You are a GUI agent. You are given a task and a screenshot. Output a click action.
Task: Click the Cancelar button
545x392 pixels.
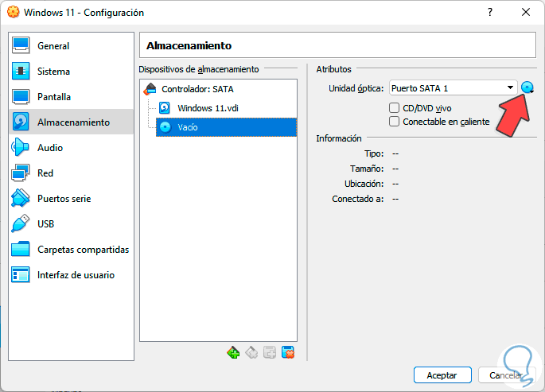(506, 375)
